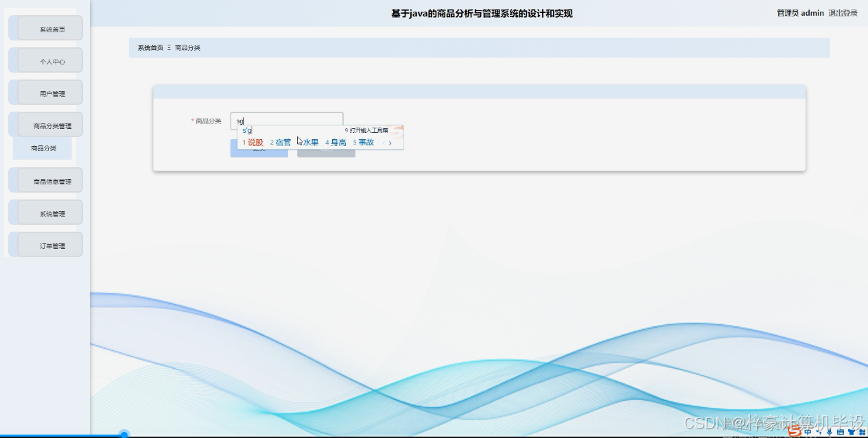
Task: Toggle Chinese/English input with the 中 icon
Action: tap(808, 432)
